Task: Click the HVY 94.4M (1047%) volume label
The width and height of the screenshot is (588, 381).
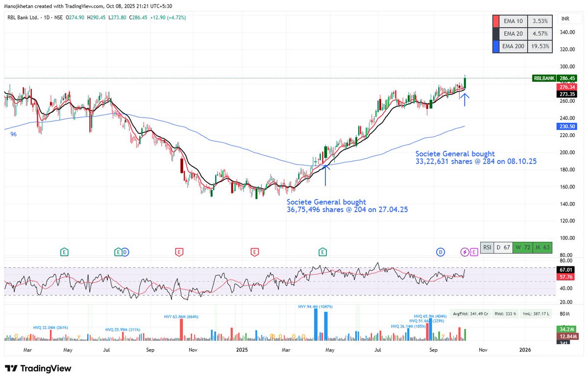Action: 315,307
